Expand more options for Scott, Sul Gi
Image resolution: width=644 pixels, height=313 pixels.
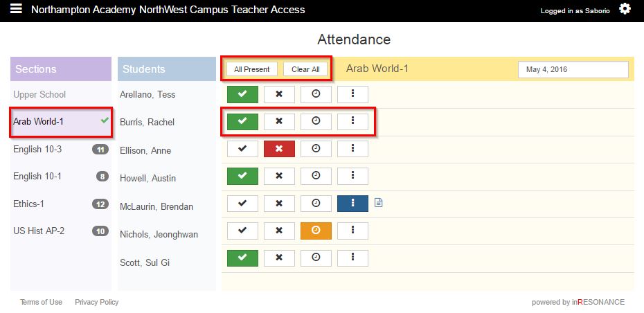(x=352, y=258)
